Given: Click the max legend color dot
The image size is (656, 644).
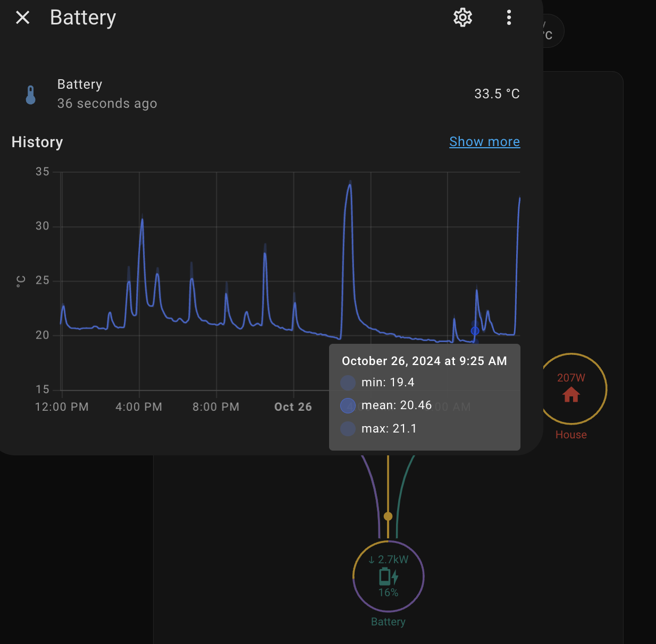Looking at the screenshot, I should click(x=348, y=429).
